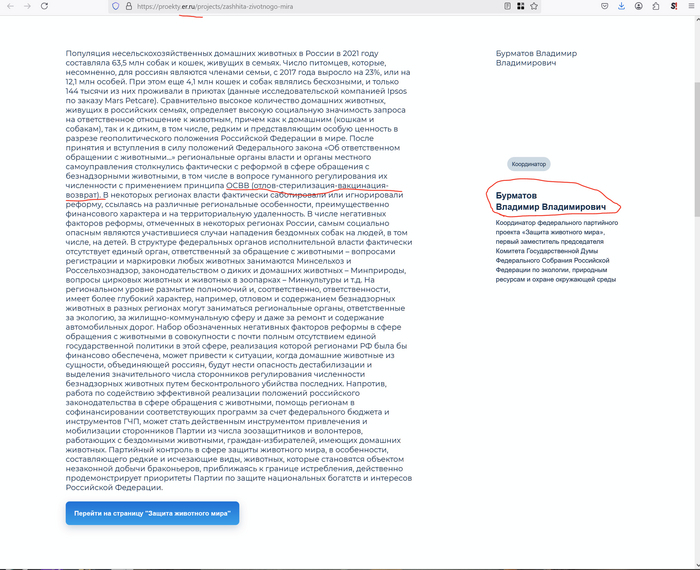The width and height of the screenshot is (700, 570).
Task: Click the underlined ОСВВ abbreviation text
Action: click(x=237, y=184)
